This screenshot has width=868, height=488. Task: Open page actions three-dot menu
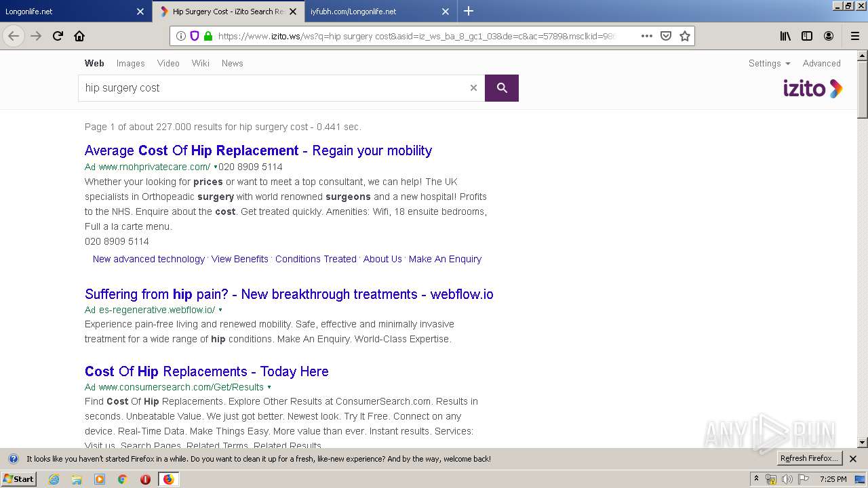pyautogui.click(x=647, y=36)
